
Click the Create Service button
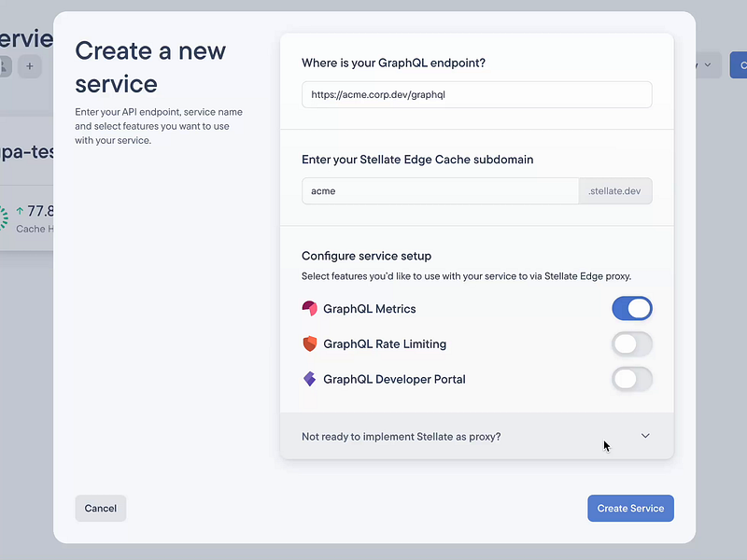pos(630,508)
